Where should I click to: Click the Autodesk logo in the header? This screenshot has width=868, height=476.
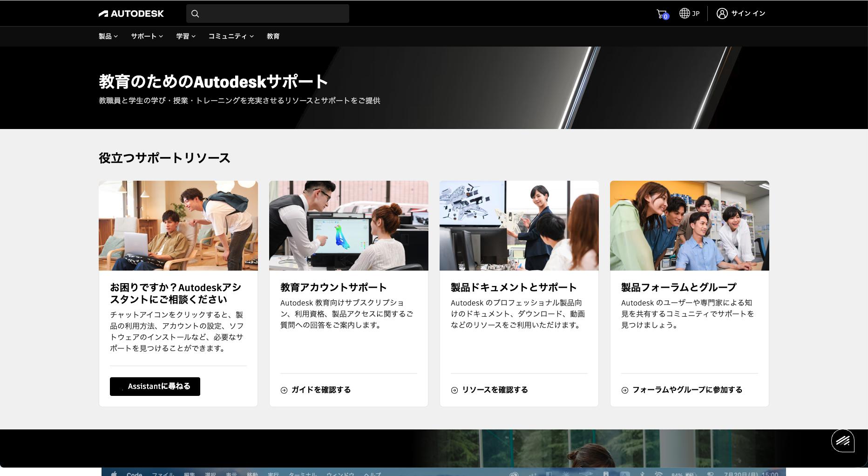[x=131, y=14]
